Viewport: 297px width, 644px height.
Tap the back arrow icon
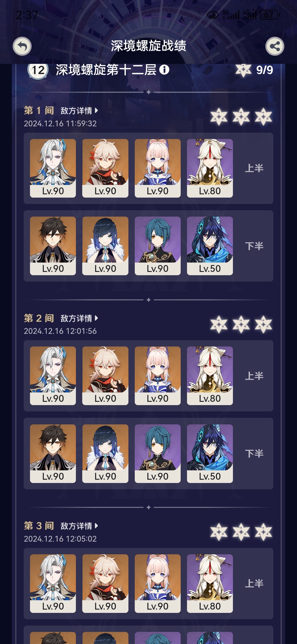pyautogui.click(x=22, y=46)
